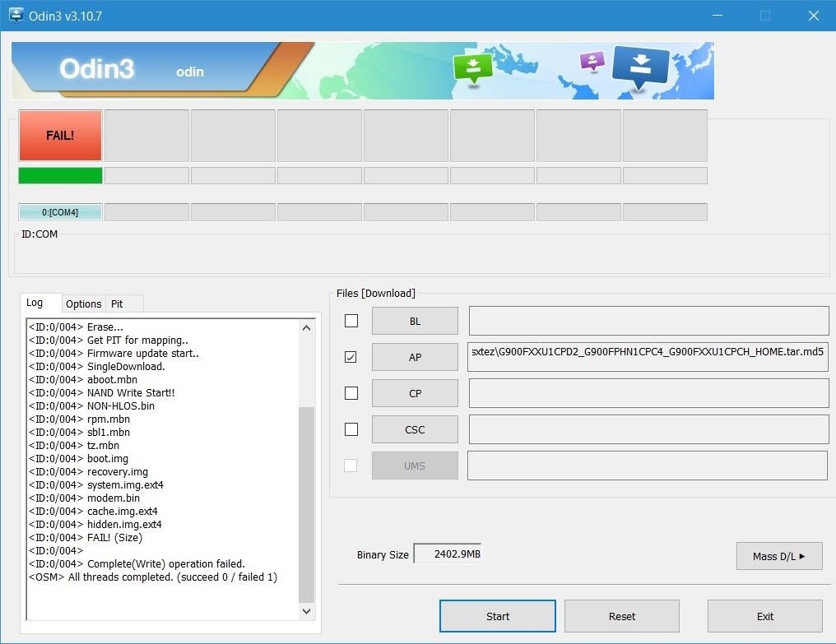Click the purple download pin icon on banner
The height and width of the screenshot is (644, 836).
tap(592, 61)
